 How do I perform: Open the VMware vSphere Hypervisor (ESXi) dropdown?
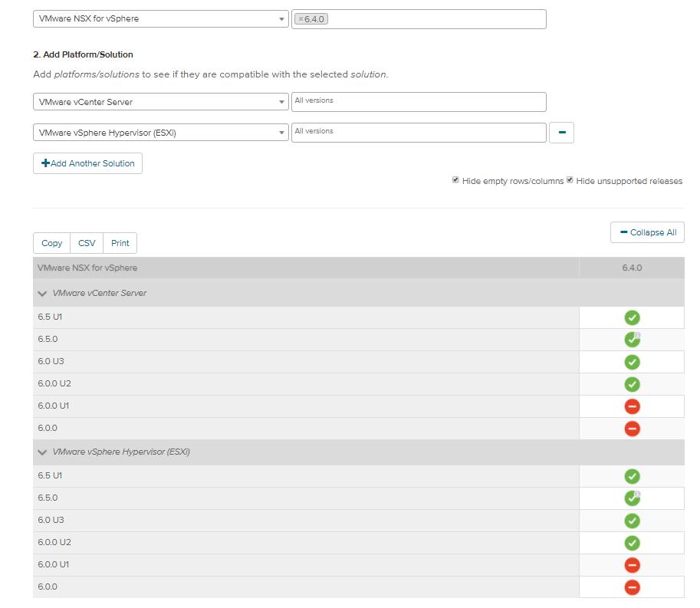[161, 133]
